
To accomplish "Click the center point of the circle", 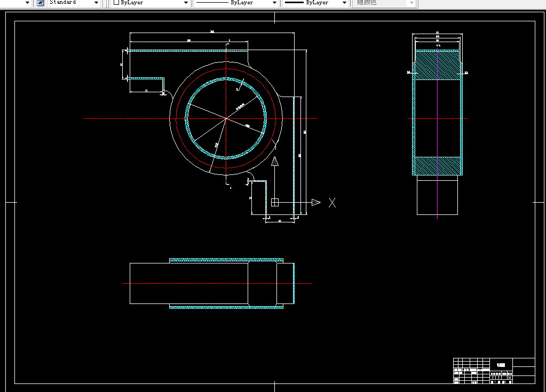I will click(x=226, y=118).
